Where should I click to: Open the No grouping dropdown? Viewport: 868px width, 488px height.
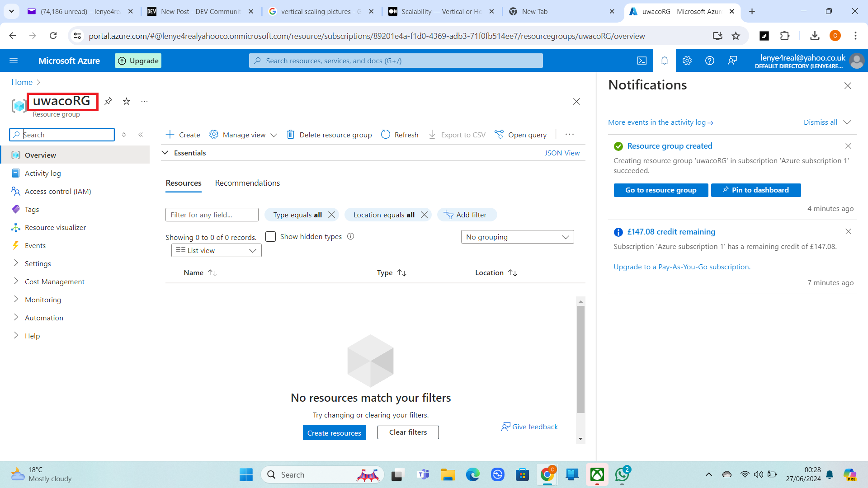517,237
